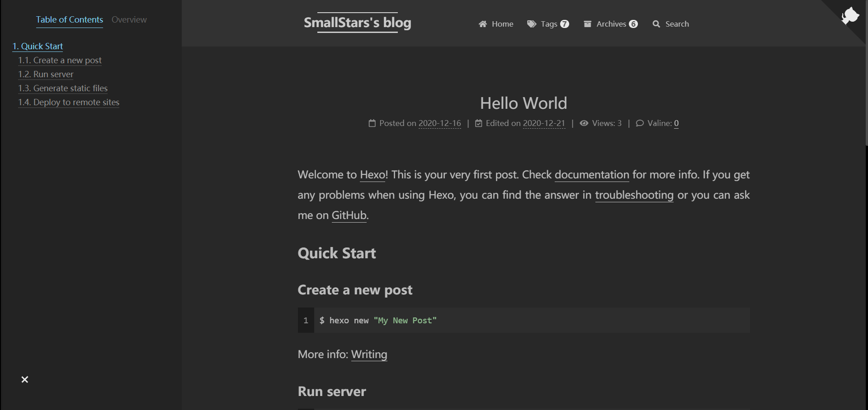
Task: Click the Archives count badge 6
Action: coord(633,24)
